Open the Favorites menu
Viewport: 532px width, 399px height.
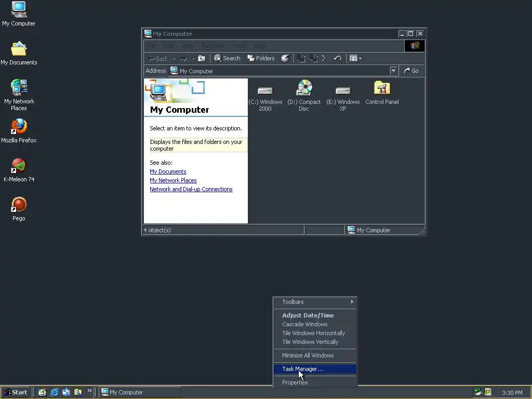[x=213, y=46]
